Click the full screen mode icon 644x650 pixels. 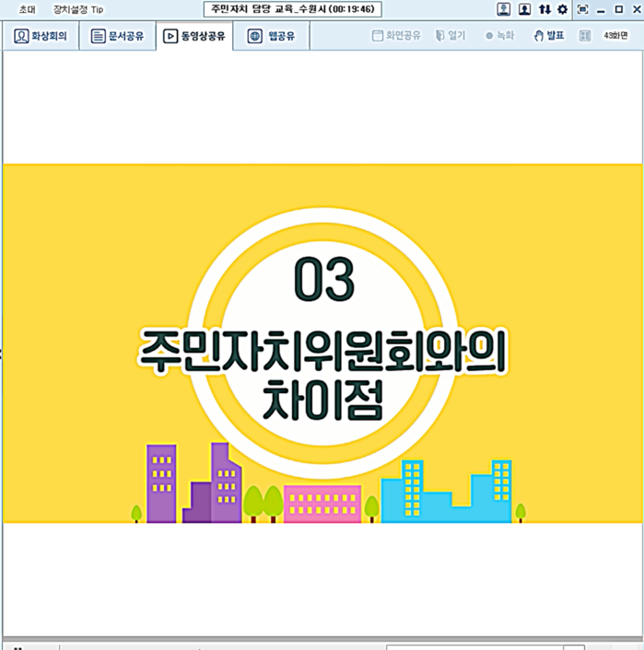pos(582,9)
